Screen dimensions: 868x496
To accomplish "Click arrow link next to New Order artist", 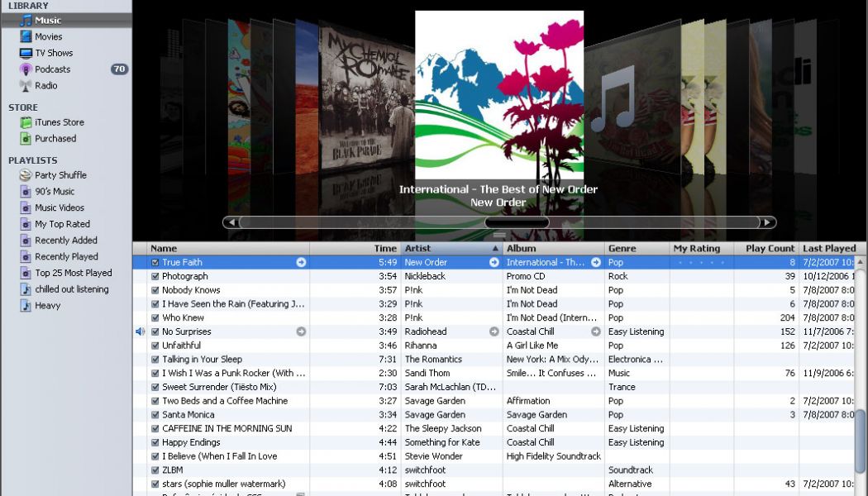I will [x=494, y=262].
